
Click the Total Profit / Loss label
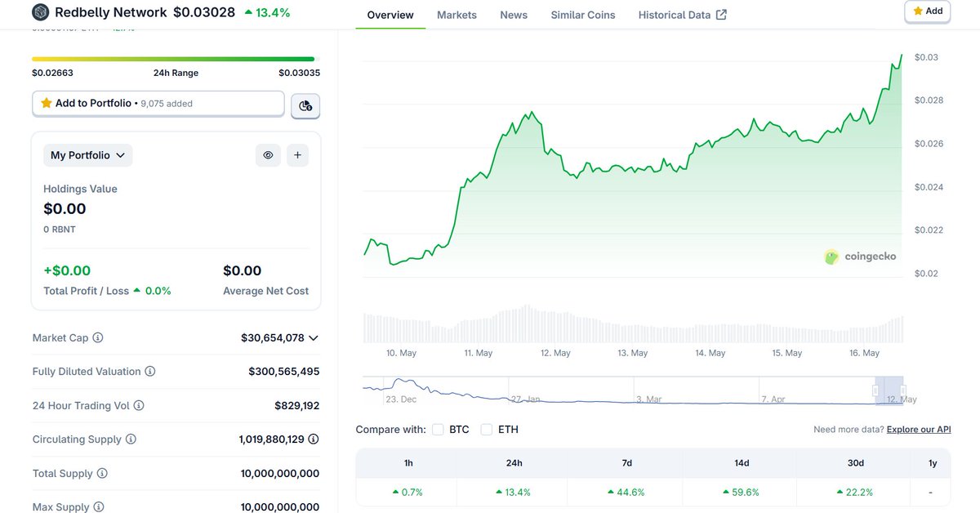86,291
